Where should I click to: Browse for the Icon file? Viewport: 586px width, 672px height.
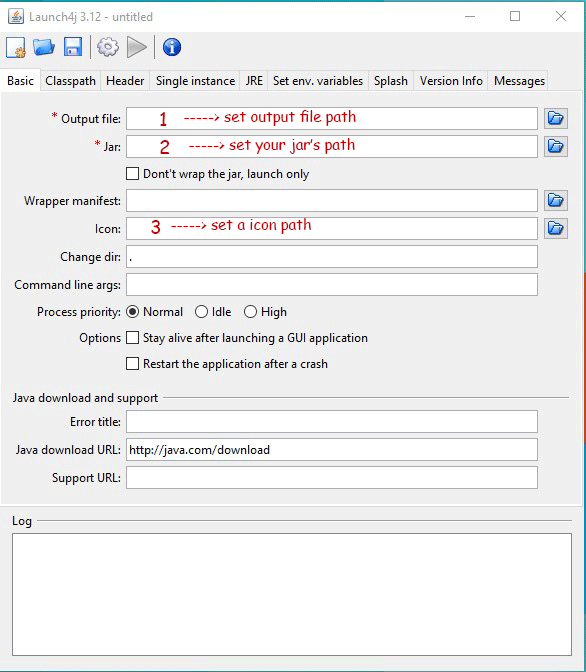tap(556, 228)
